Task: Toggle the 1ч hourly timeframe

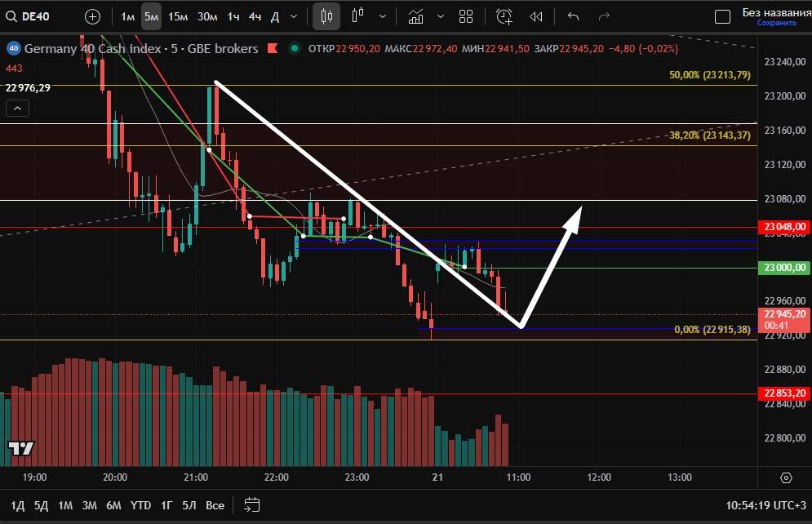Action: pos(233,16)
